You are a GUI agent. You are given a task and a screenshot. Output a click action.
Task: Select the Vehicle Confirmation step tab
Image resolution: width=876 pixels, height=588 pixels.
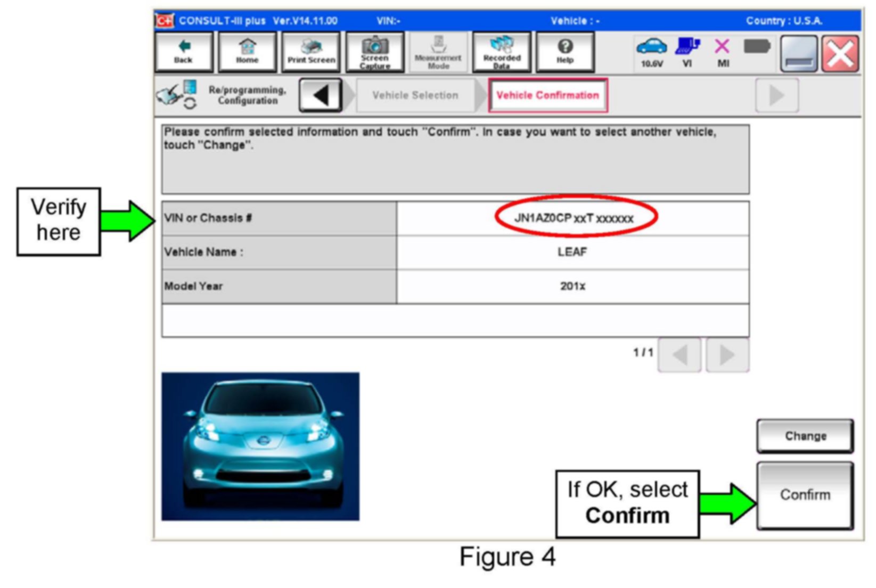(x=548, y=96)
